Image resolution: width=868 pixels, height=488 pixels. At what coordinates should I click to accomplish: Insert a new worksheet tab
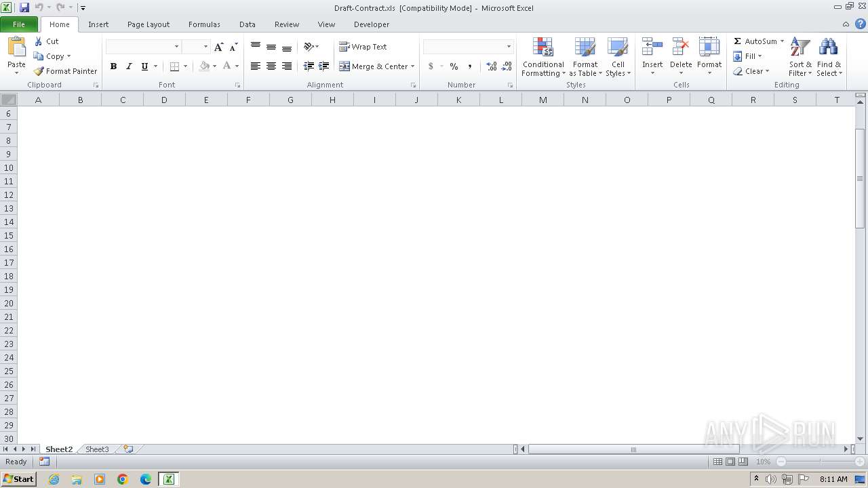(128, 449)
